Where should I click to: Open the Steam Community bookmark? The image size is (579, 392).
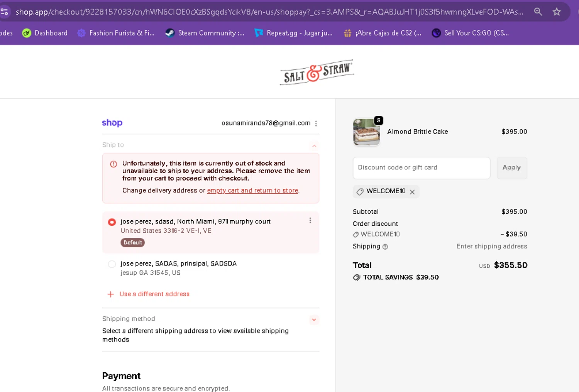205,33
